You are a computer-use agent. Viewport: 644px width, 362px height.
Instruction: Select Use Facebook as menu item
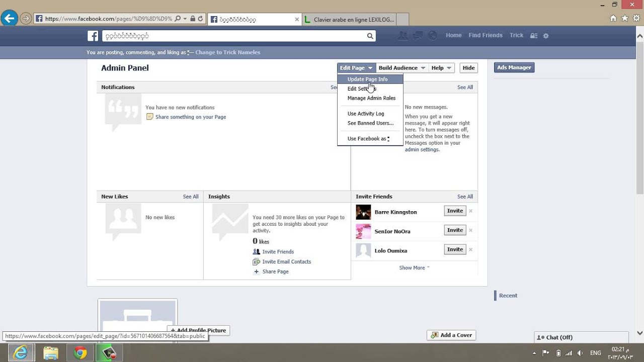pyautogui.click(x=370, y=139)
